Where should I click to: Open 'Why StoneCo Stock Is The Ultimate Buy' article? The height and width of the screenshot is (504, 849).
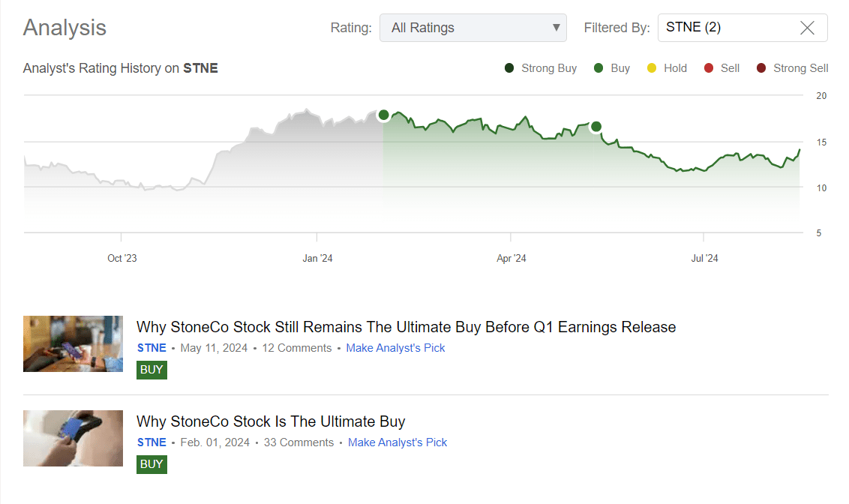pos(270,421)
